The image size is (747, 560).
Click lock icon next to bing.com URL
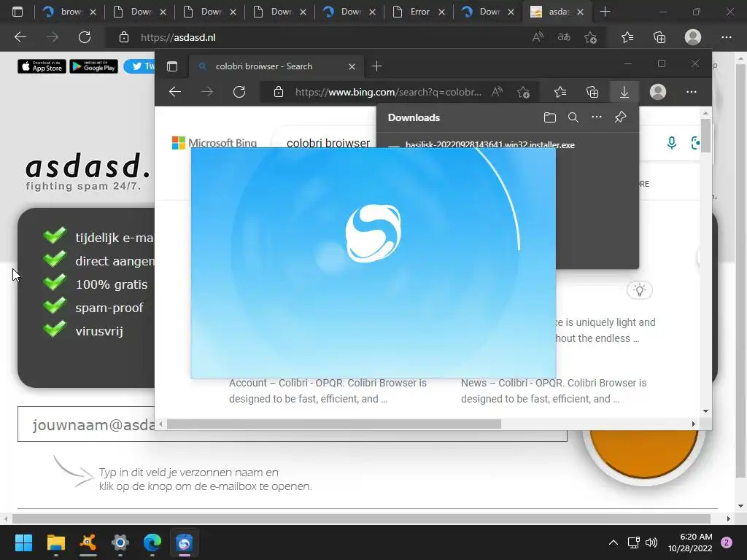point(279,92)
